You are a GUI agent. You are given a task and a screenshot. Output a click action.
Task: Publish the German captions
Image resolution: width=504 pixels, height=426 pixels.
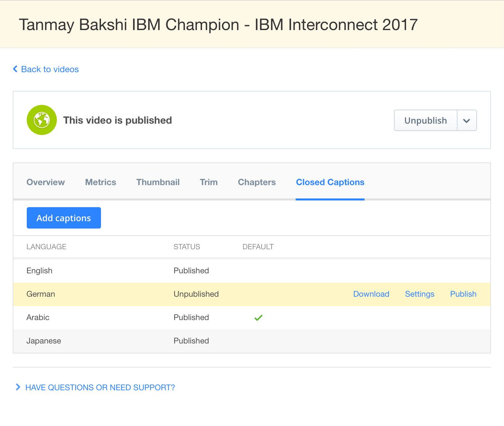pyautogui.click(x=463, y=294)
